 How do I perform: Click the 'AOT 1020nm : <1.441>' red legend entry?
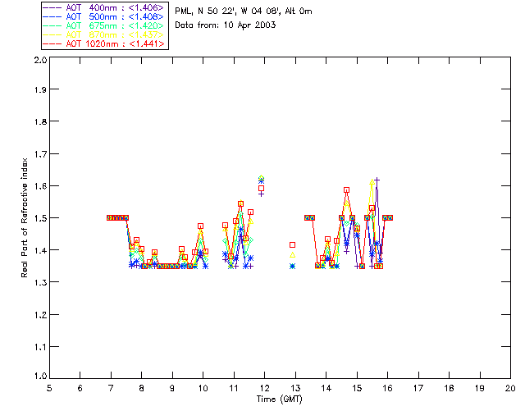point(104,43)
